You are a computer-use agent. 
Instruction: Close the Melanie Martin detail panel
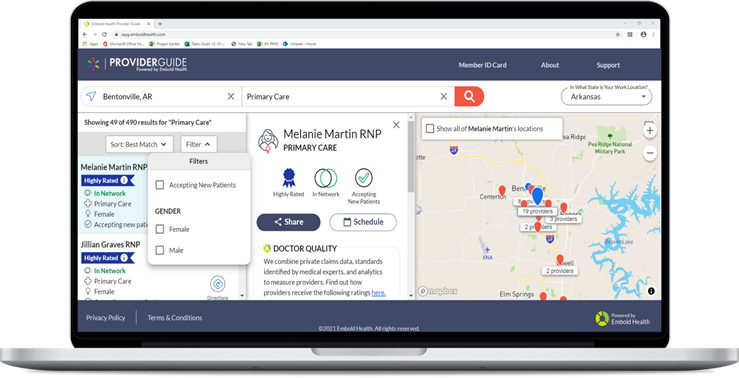396,125
